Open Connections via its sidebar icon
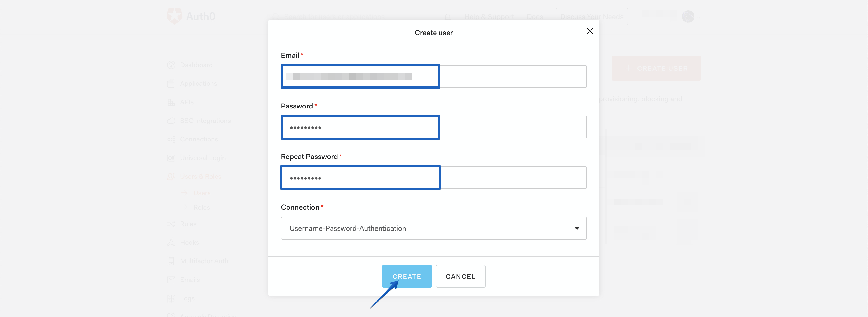Viewport: 868px width, 317px height. click(x=172, y=139)
